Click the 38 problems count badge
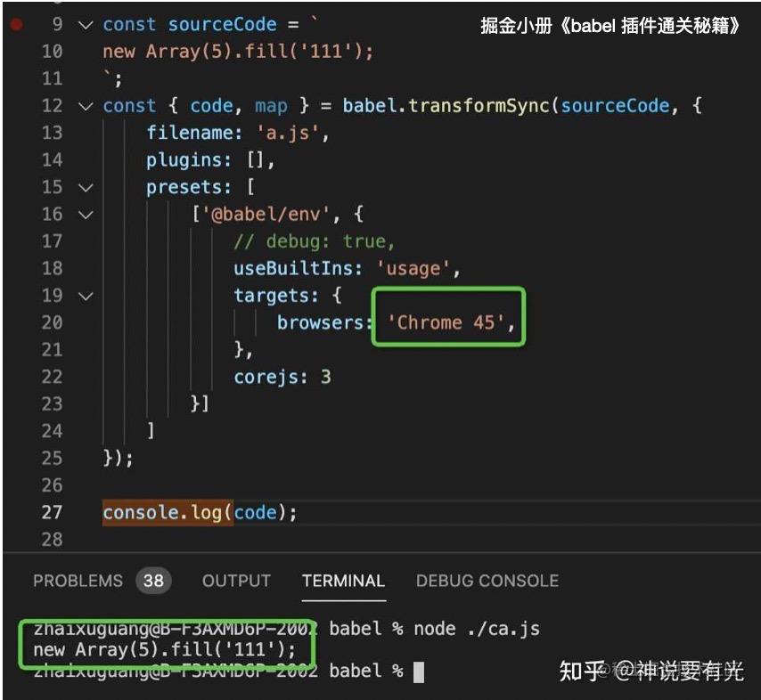This screenshot has height=700, width=761. tap(153, 581)
